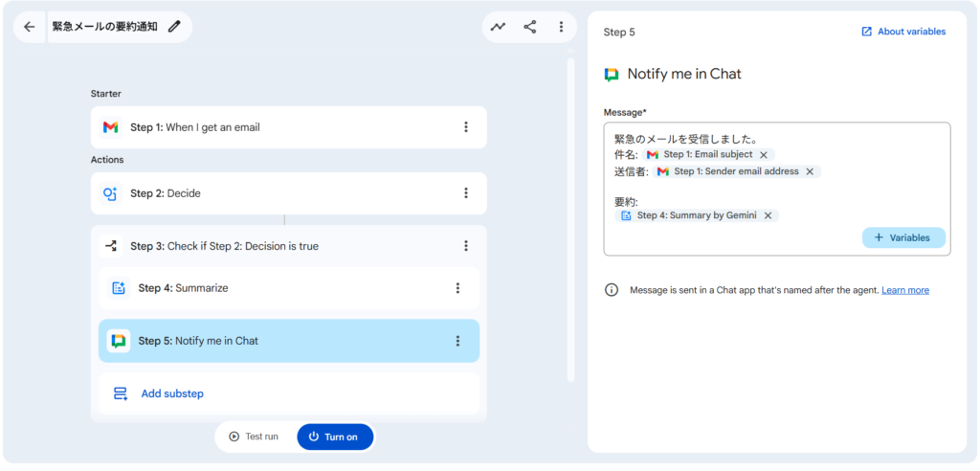Click the pencil icon to rename the flow
980x471 pixels.
174,27
